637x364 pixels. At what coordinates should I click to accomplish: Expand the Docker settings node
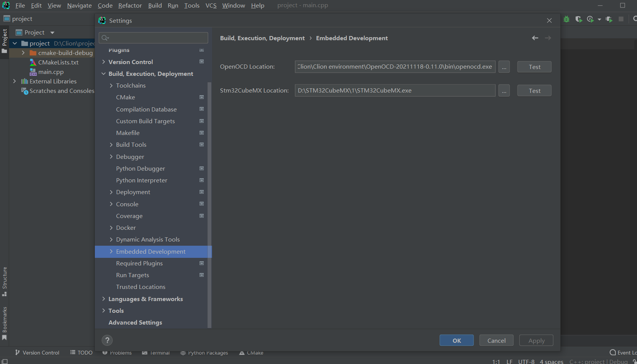pos(111,227)
